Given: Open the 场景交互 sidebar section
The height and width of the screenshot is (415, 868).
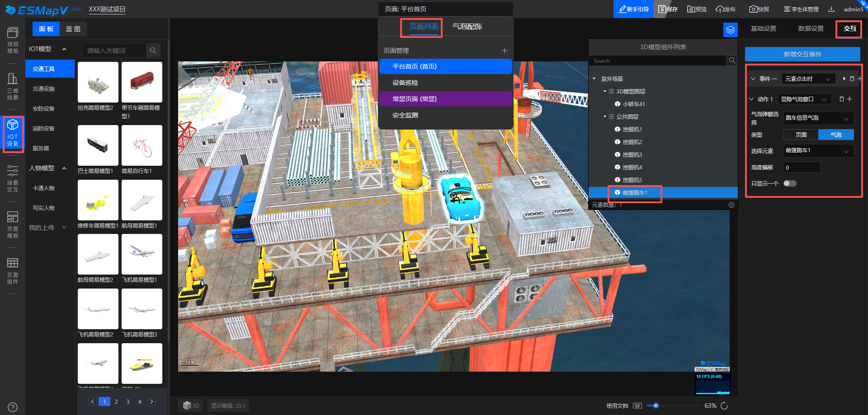Looking at the screenshot, I should point(13,179).
